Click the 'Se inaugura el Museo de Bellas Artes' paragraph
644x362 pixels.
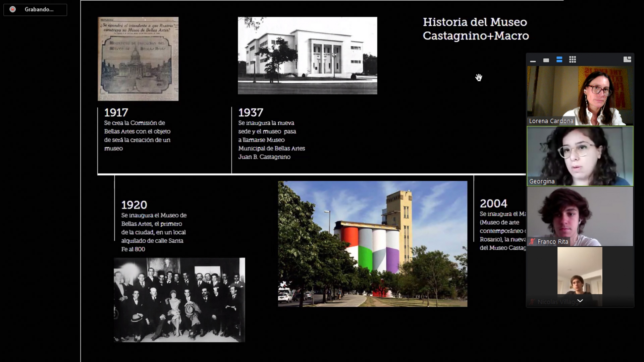click(x=154, y=232)
